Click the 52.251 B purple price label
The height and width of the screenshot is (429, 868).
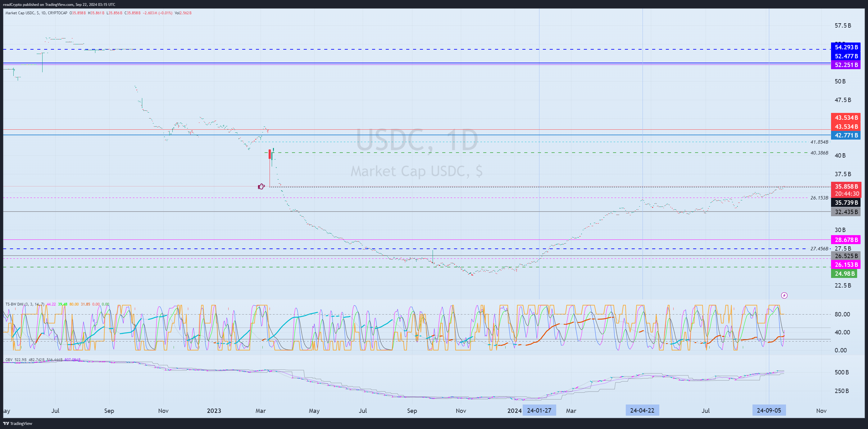click(846, 65)
